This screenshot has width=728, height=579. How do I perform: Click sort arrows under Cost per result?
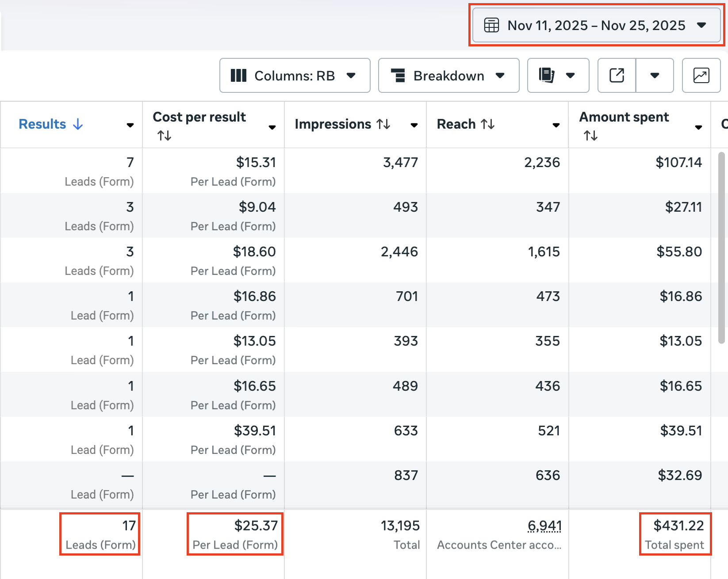coord(165,136)
